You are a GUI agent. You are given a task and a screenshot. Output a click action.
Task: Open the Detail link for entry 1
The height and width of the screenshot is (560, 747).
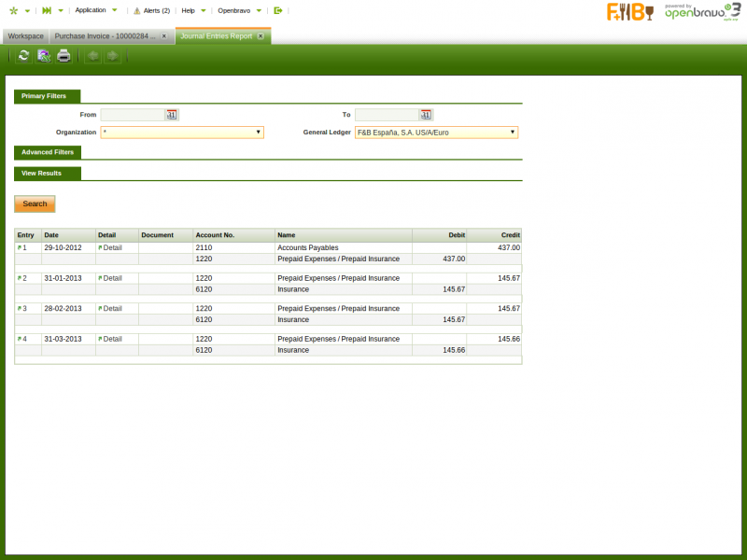[x=112, y=248]
